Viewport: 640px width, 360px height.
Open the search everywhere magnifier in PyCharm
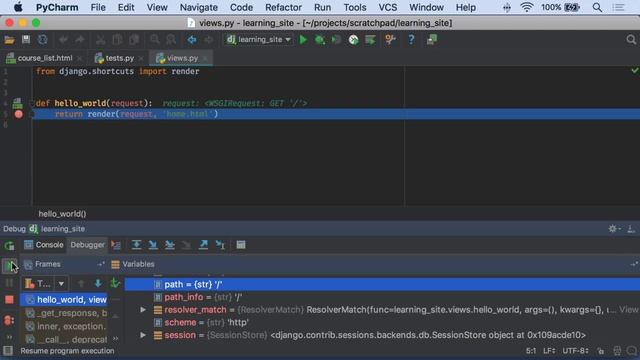click(x=631, y=40)
